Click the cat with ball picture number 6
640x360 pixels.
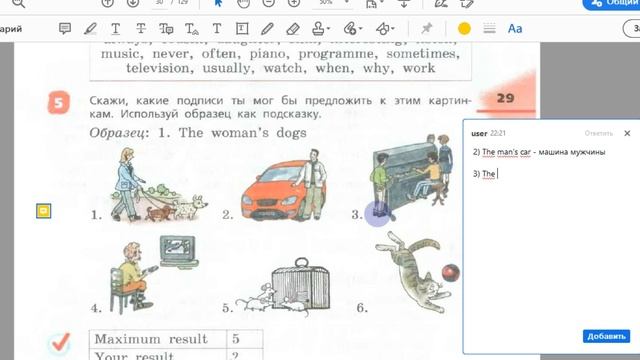(417, 271)
